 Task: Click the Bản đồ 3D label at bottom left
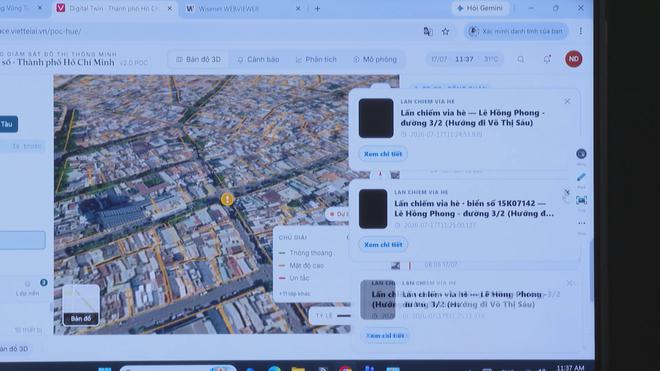[x=14, y=349]
